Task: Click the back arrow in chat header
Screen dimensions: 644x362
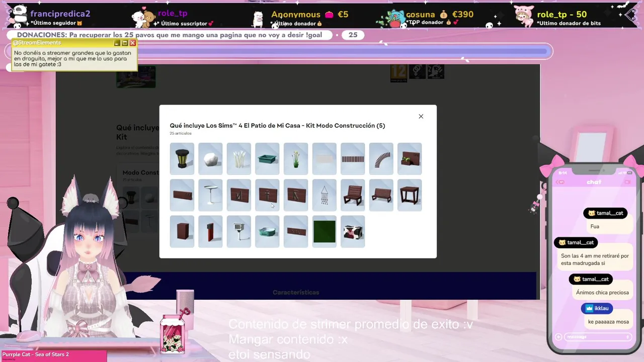Action: click(560, 182)
